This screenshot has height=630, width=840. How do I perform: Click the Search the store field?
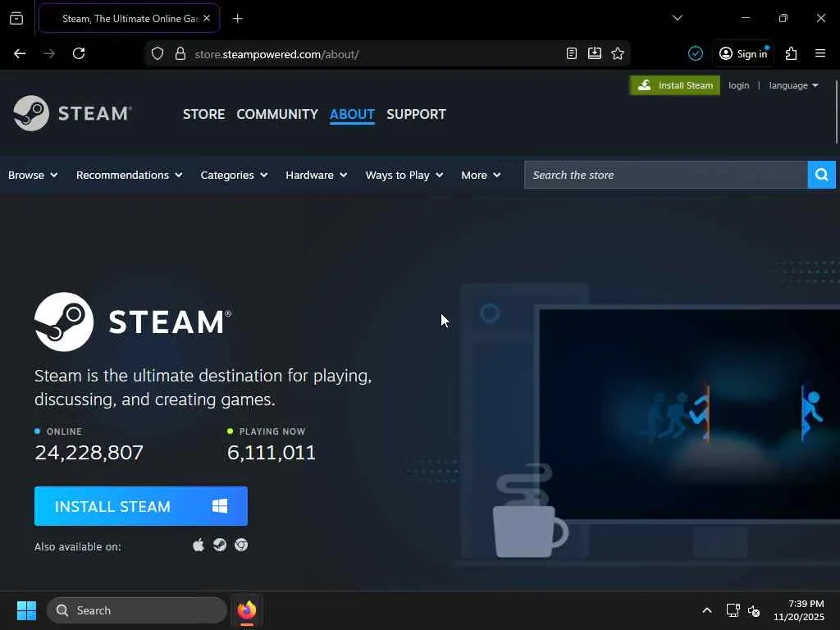pyautogui.click(x=665, y=175)
